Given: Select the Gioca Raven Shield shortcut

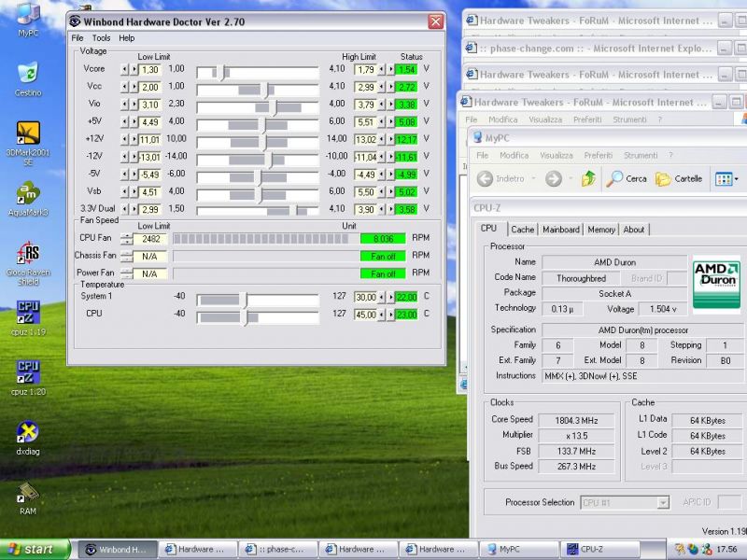Looking at the screenshot, I should (28, 263).
